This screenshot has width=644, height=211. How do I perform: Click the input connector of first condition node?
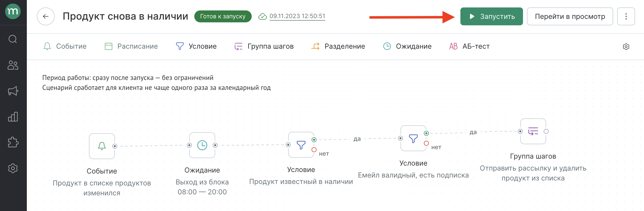[288, 145]
